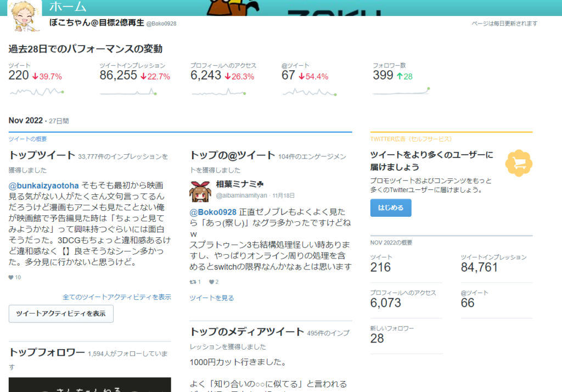Click the ツイートインプレッション sparkline chart
The image size is (562, 392).
click(x=128, y=92)
